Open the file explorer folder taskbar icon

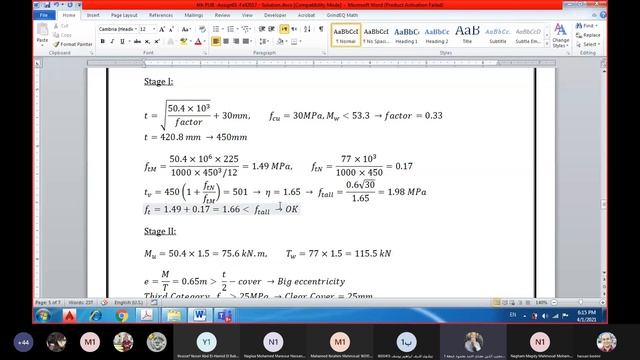(x=173, y=316)
